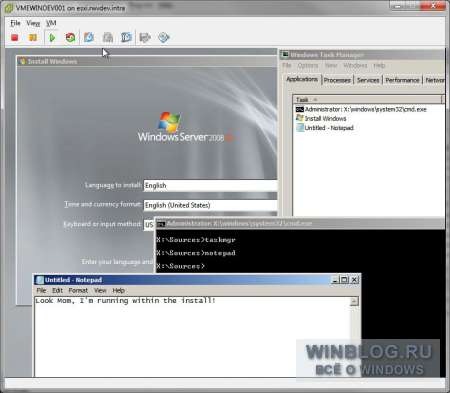Click the Install Windows title bar icon
This screenshot has width=450, height=393.
23,61
